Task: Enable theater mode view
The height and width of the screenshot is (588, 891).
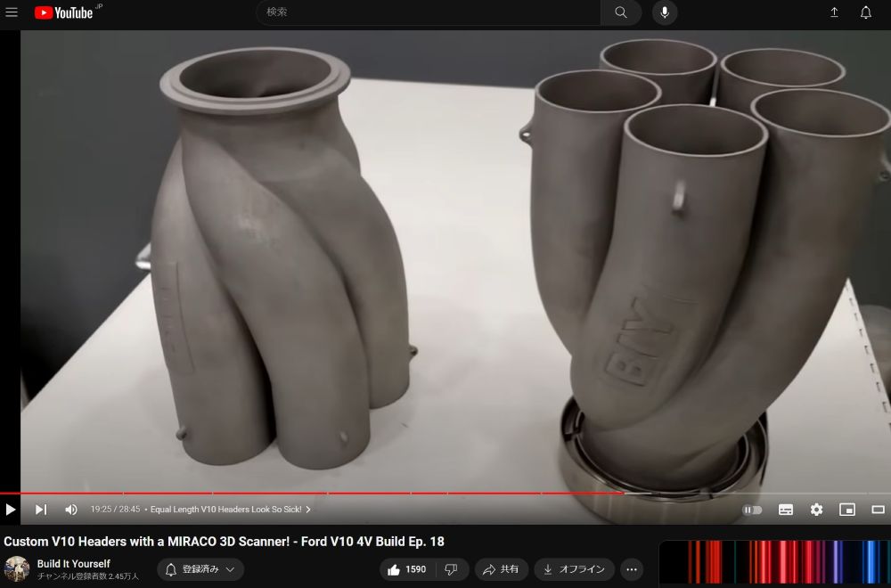Action: coord(878,510)
